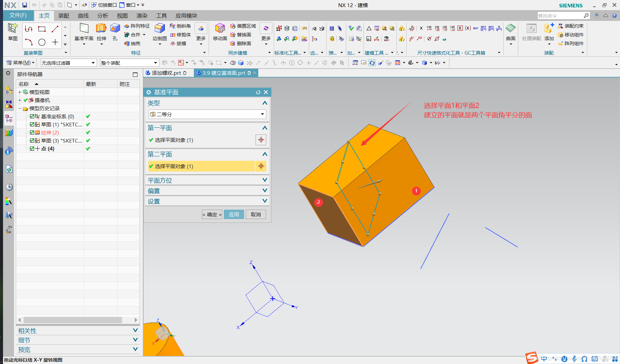Image resolution: width=620 pixels, height=364 pixels.
Task: Switch to the 应用模块 ribbon tab
Action: coord(186,16)
